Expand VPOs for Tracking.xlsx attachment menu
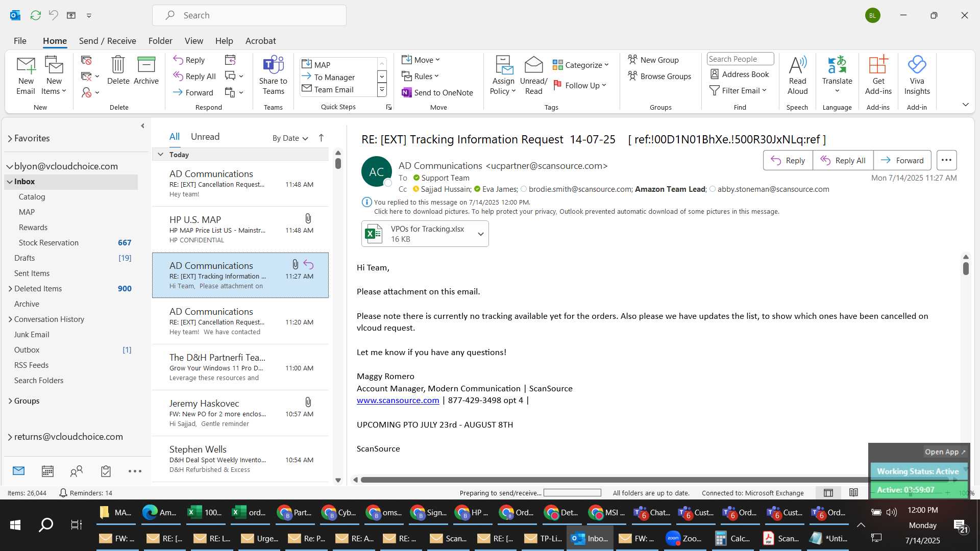This screenshot has height=551, width=980. point(480,234)
